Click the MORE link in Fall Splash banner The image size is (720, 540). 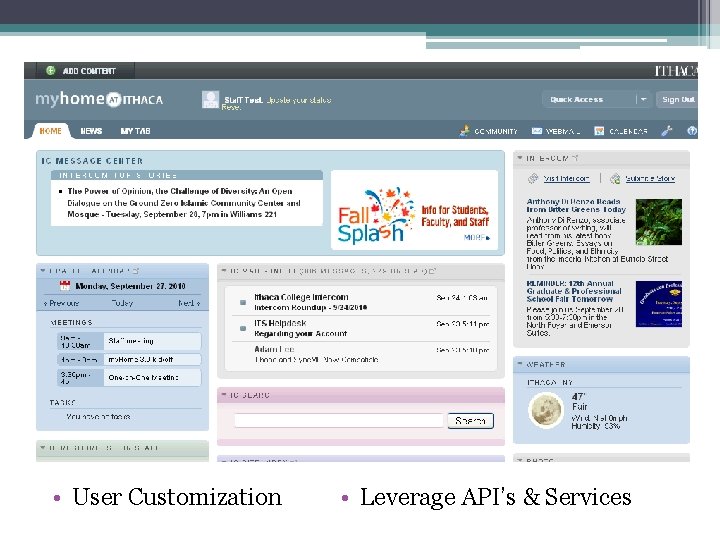(x=477, y=237)
